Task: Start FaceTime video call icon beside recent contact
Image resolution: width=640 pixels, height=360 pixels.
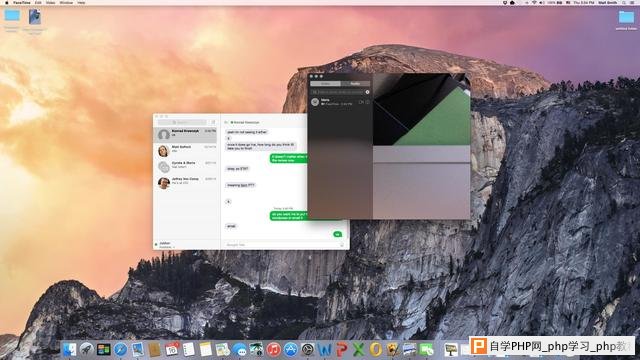Action: coord(361,102)
